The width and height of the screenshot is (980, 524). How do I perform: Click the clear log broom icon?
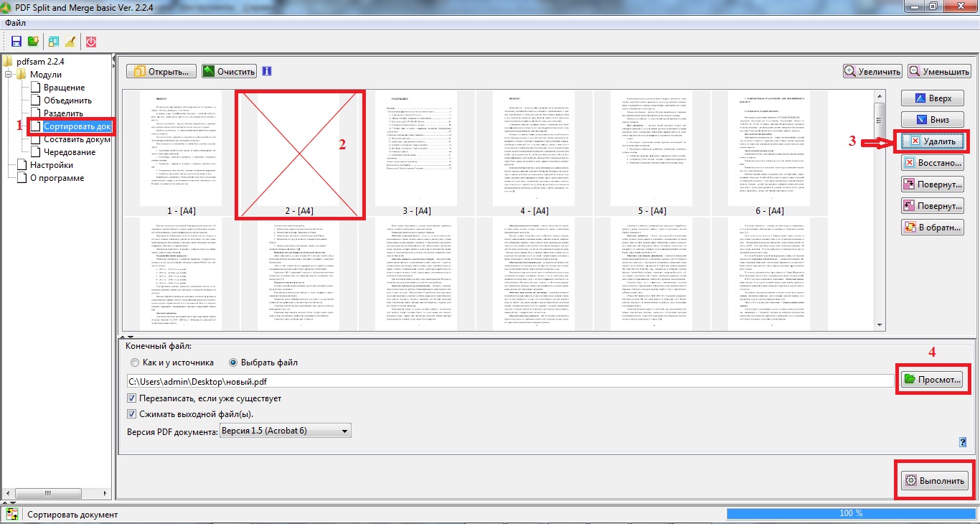(70, 42)
